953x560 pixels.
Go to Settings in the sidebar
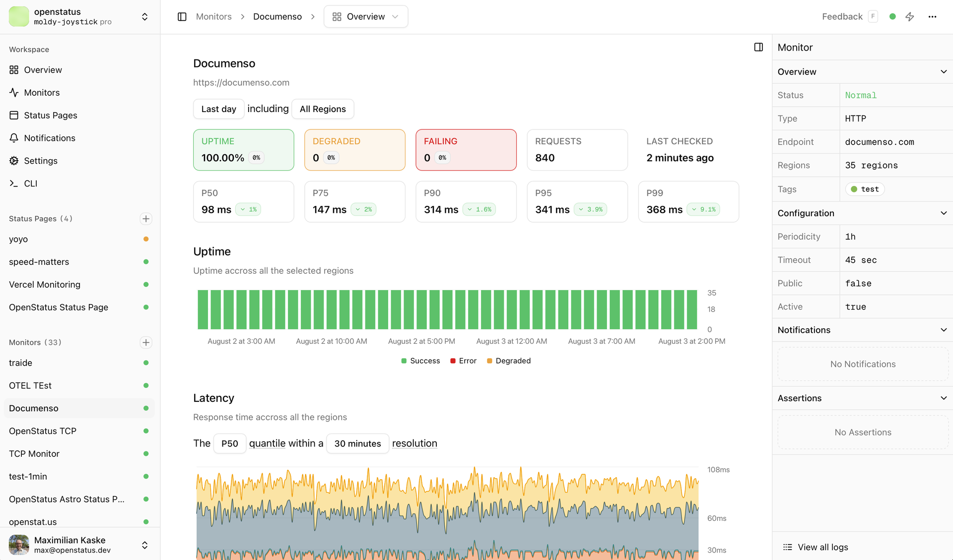(79, 161)
